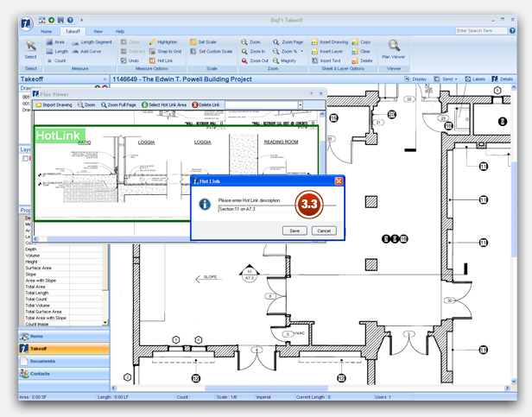The width and height of the screenshot is (532, 417).
Task: Click Zoom Page in ribbon
Action: pyautogui.click(x=288, y=42)
